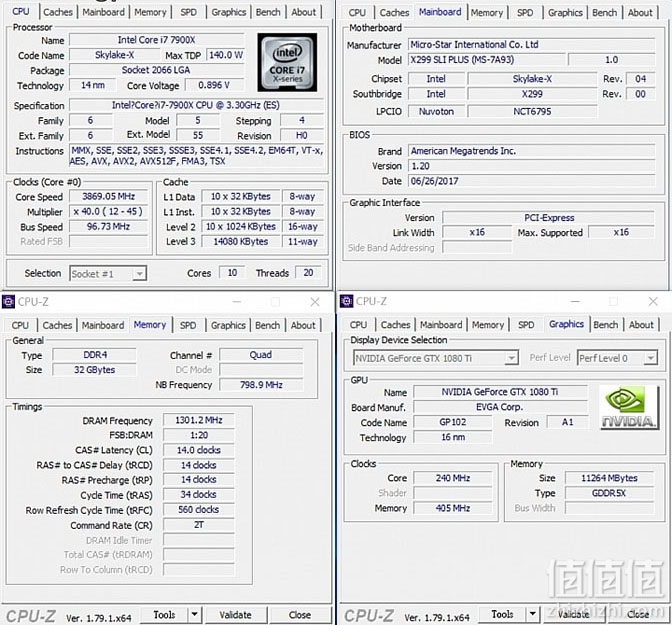The height and width of the screenshot is (625, 672).
Task: Click model 'X299 SLI PLUS (MS-7A93)'
Action: tap(486, 60)
